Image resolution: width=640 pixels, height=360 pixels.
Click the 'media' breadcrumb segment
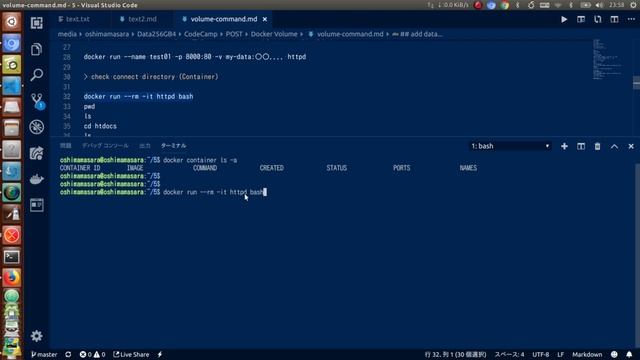pos(67,34)
